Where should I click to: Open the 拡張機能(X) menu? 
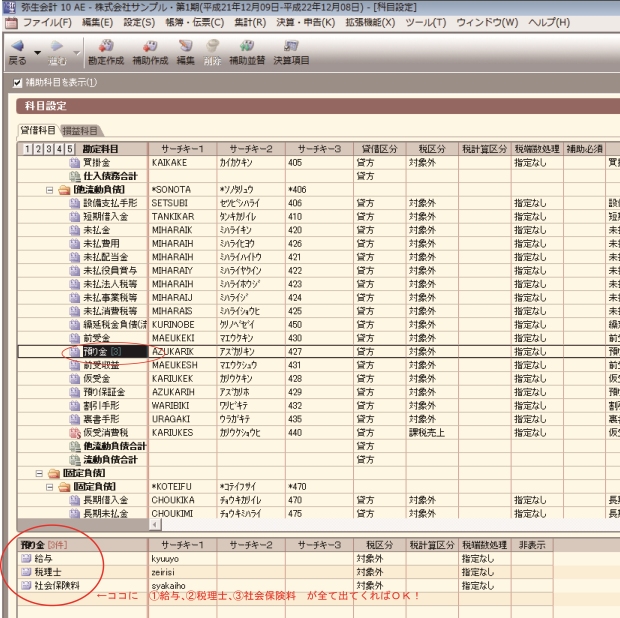pos(370,23)
